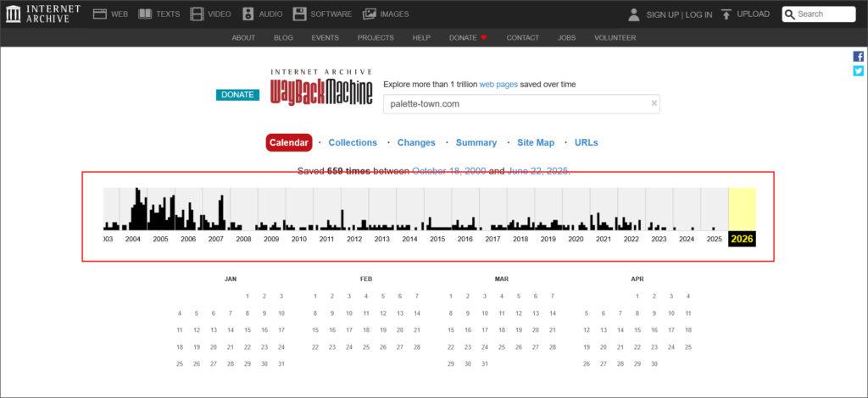
Task: Open the Video film icon
Action: [197, 14]
